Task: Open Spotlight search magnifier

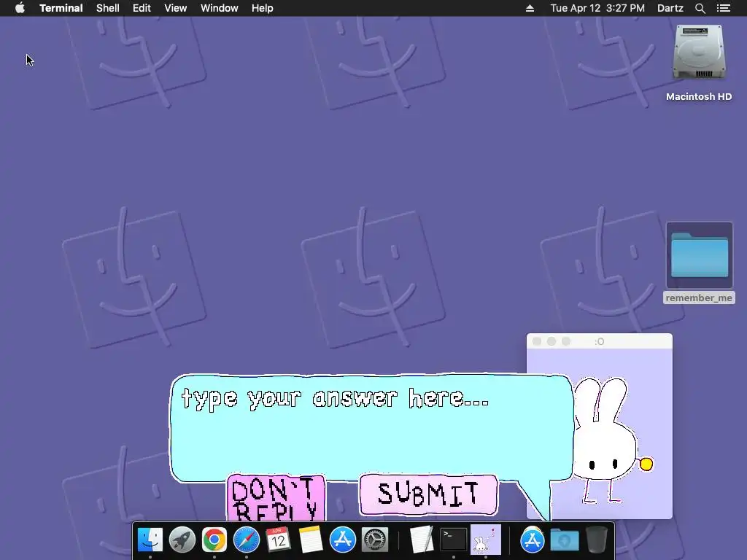Action: click(x=700, y=8)
